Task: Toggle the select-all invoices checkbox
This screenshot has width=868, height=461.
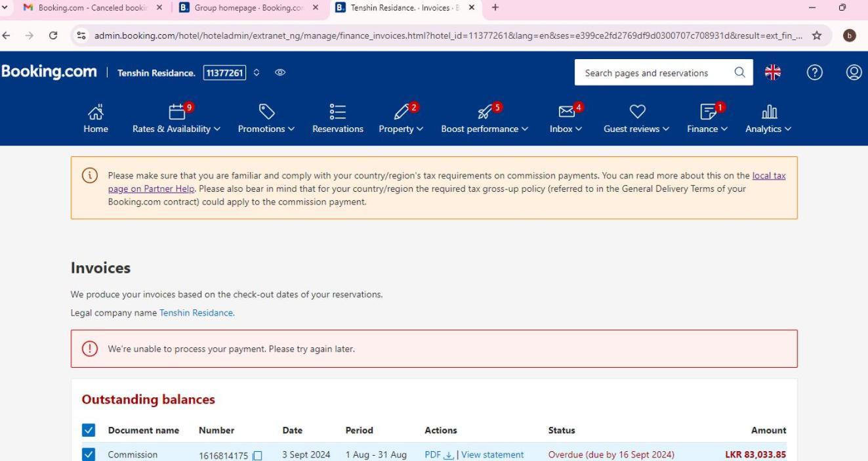Action: coord(89,430)
